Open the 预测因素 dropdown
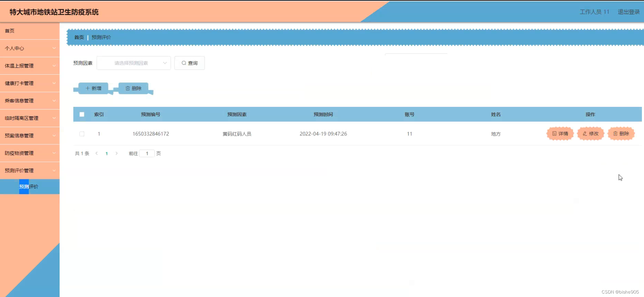Image resolution: width=644 pixels, height=297 pixels. click(134, 63)
